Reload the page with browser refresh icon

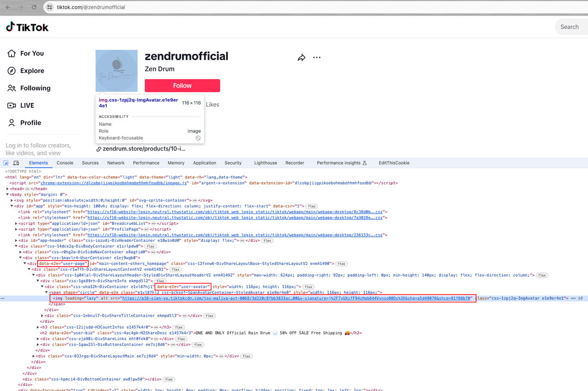34,7
